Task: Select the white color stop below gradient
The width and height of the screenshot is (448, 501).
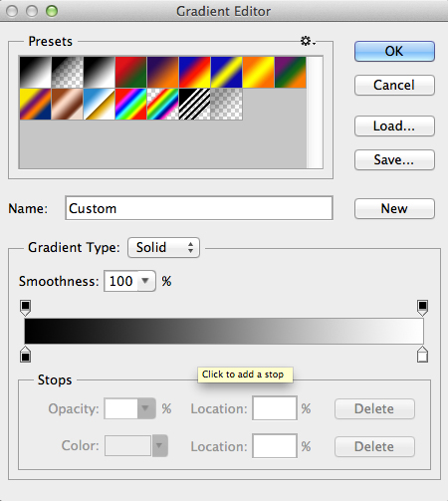Action: click(422, 354)
